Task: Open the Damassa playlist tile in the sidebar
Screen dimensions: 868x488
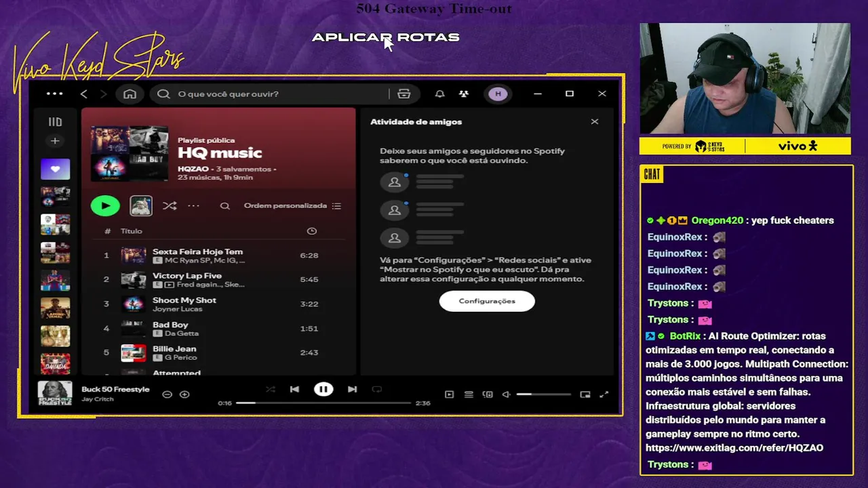Action: point(55,363)
